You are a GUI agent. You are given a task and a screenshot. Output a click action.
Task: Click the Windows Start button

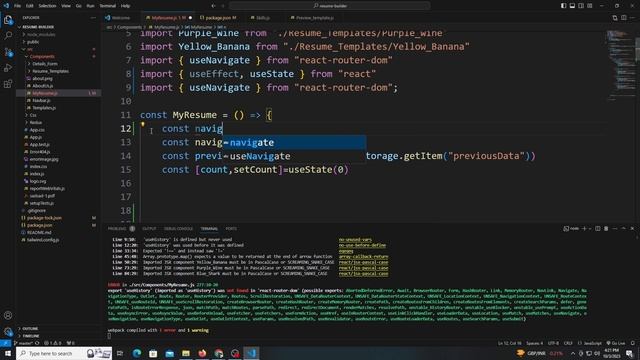[x=8, y=353]
